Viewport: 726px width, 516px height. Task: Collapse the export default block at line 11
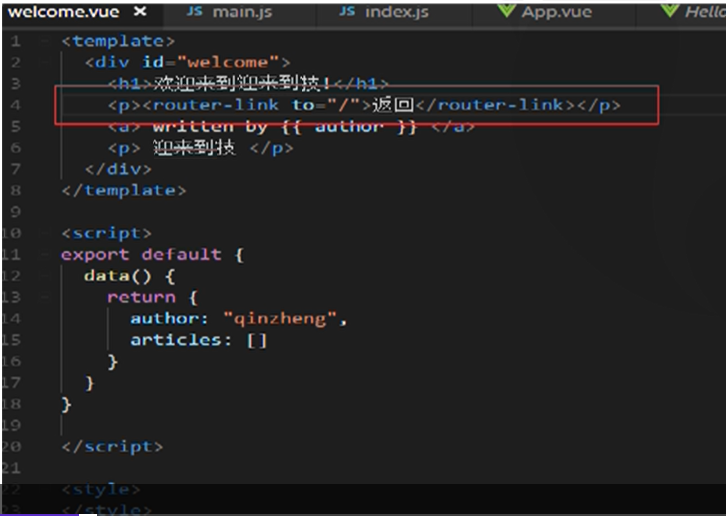[44, 254]
